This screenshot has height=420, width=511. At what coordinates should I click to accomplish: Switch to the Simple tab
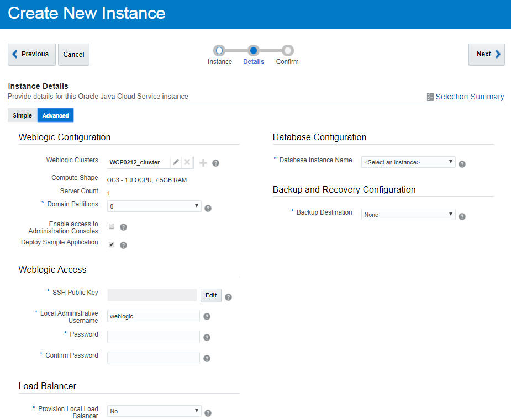22,115
